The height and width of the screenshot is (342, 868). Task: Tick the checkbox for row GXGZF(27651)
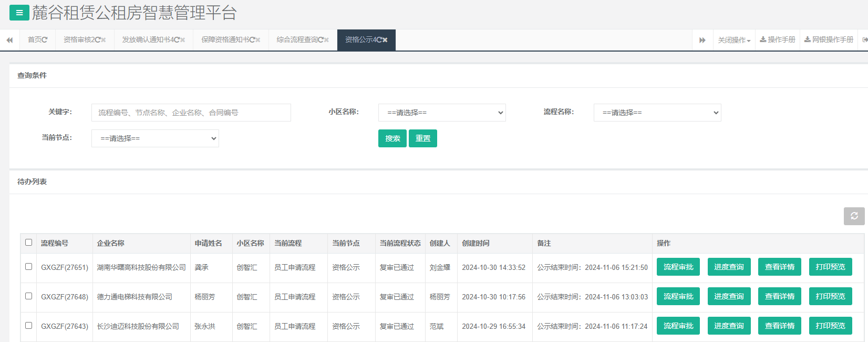(x=29, y=267)
